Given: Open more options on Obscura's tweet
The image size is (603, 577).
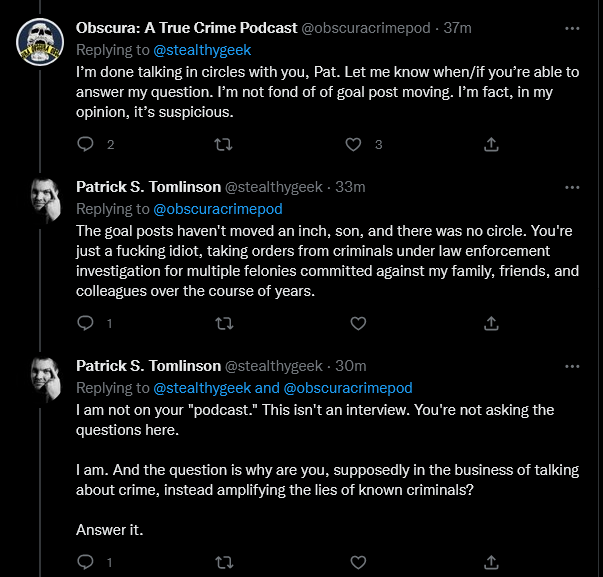Looking at the screenshot, I should 572,28.
